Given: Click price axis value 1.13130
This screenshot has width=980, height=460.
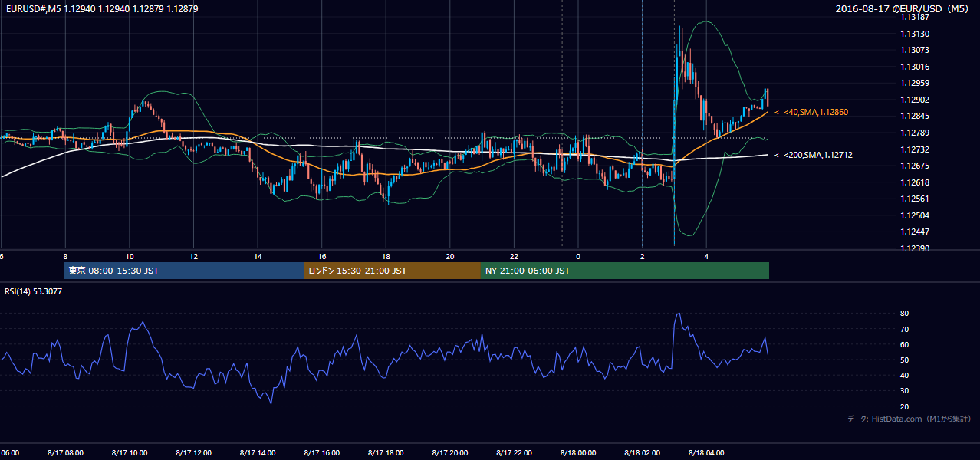Looking at the screenshot, I should (915, 34).
